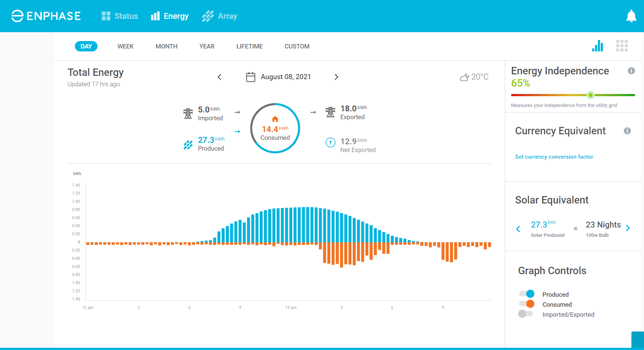Image resolution: width=644 pixels, height=350 pixels.
Task: Show previous solar equivalent
Action: tap(518, 229)
